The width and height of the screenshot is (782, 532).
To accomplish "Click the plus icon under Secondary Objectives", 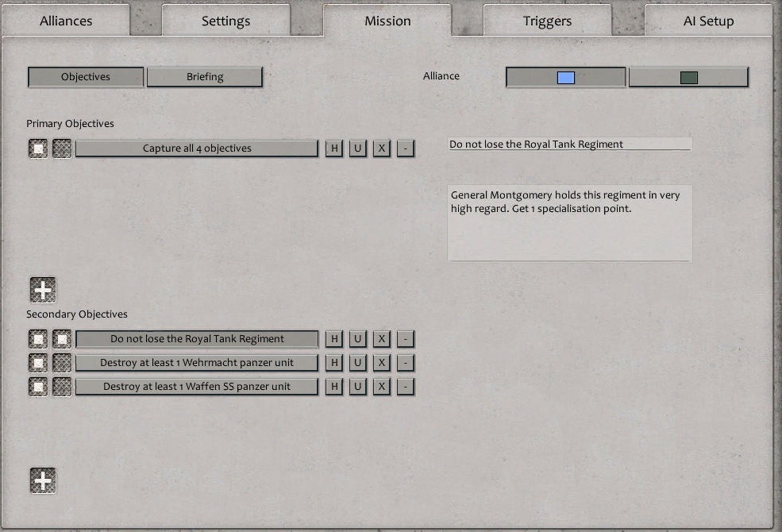I will (x=43, y=480).
